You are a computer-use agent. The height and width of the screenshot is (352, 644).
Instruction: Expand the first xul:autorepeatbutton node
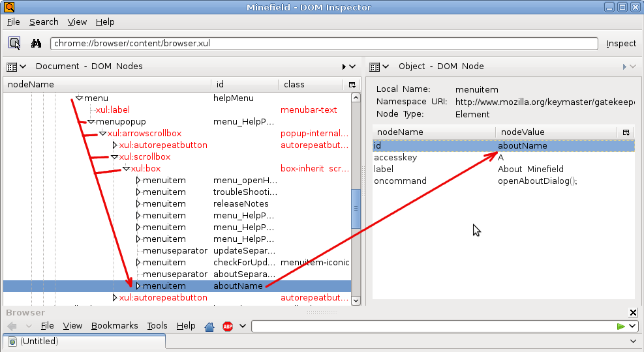click(x=115, y=145)
